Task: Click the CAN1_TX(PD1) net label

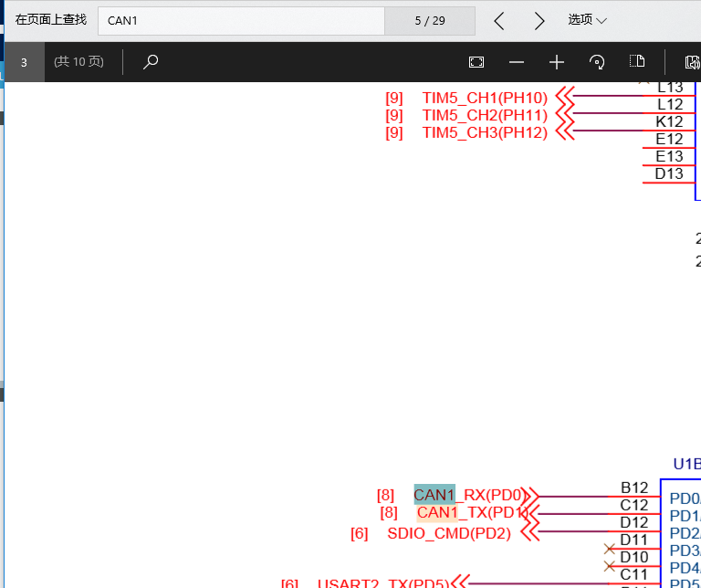Action: click(x=473, y=512)
